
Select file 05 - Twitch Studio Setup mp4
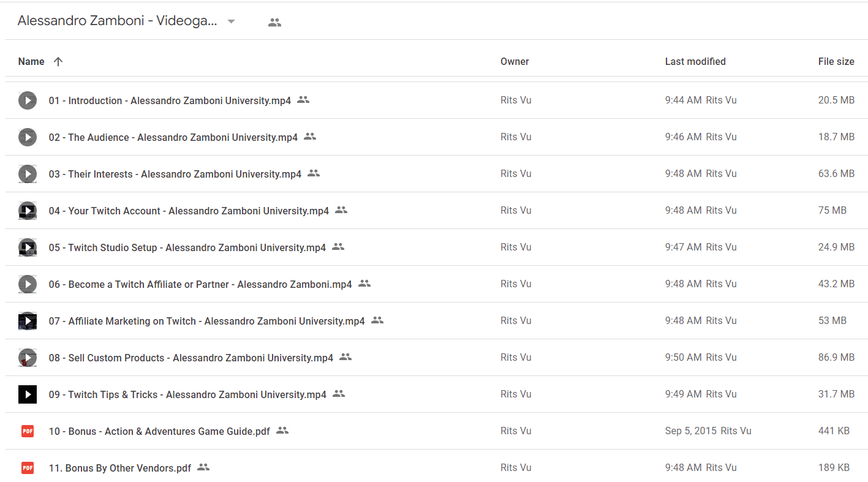pos(187,247)
